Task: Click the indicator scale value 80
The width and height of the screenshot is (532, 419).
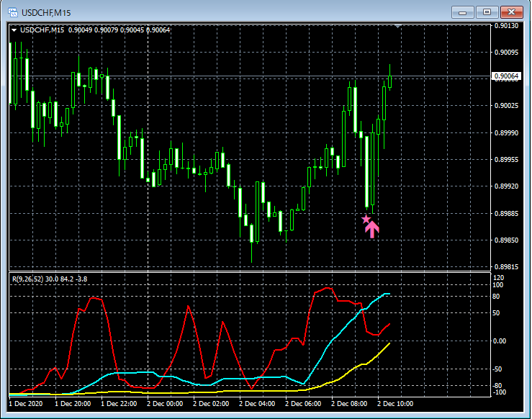Action: click(x=497, y=296)
